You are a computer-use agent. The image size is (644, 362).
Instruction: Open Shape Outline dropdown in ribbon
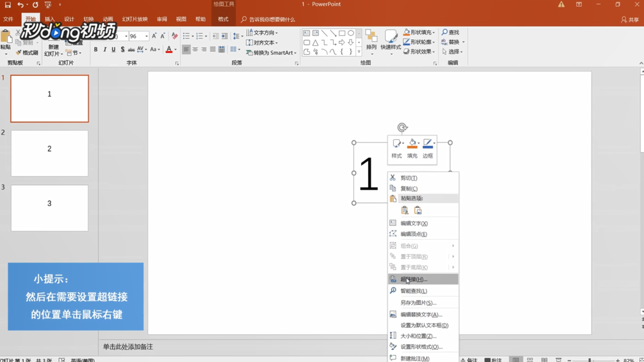pos(419,42)
